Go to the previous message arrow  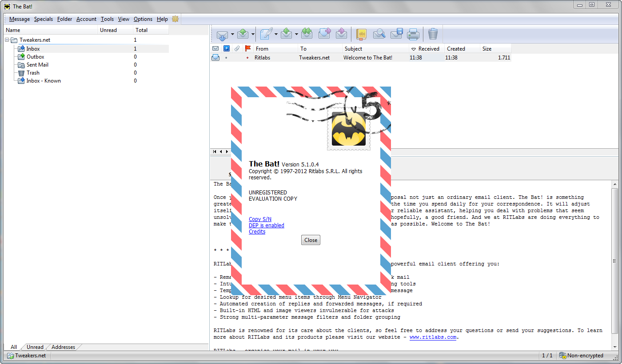click(x=221, y=152)
